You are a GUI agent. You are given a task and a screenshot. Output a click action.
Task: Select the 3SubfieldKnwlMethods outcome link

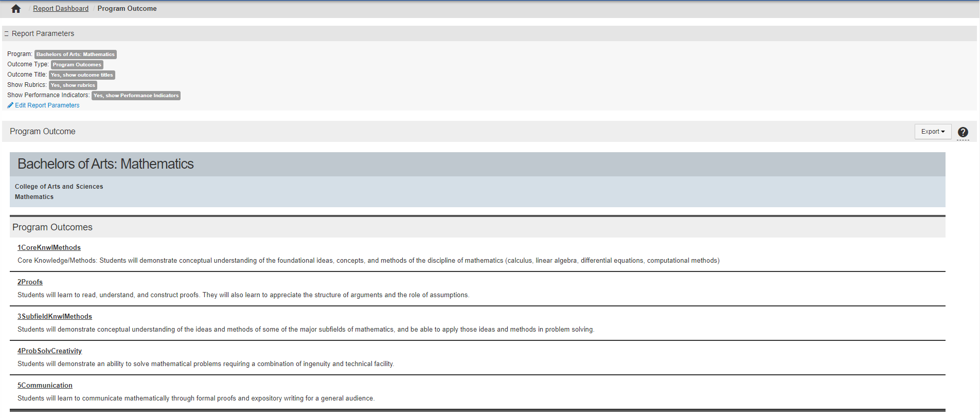coord(55,317)
